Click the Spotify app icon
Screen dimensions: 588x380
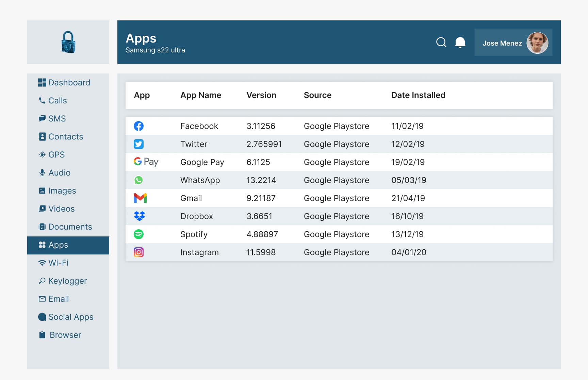click(x=138, y=234)
